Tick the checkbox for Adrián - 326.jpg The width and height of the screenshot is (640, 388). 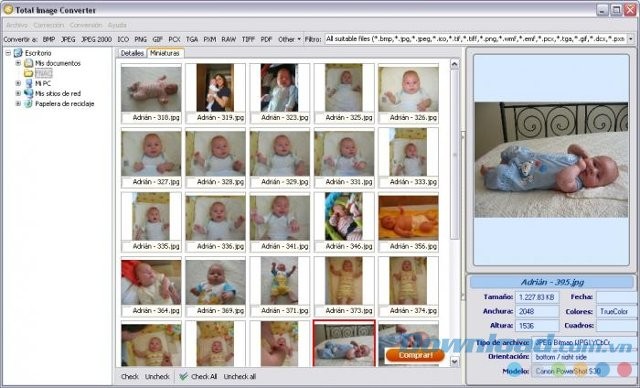384,118
